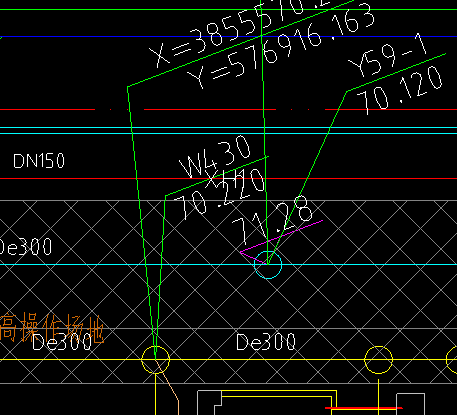Click the Y59-1 node label
457x415 pixels.
[388, 56]
